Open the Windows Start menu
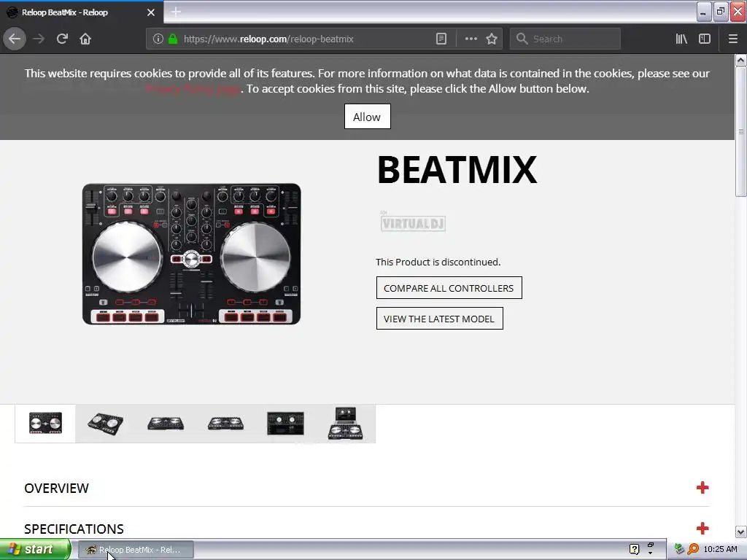 click(x=35, y=550)
